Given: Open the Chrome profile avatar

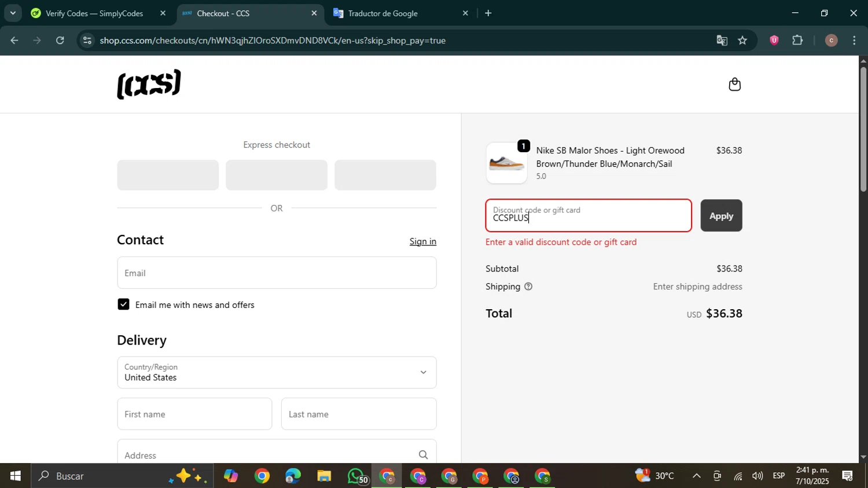Looking at the screenshot, I should (831, 41).
